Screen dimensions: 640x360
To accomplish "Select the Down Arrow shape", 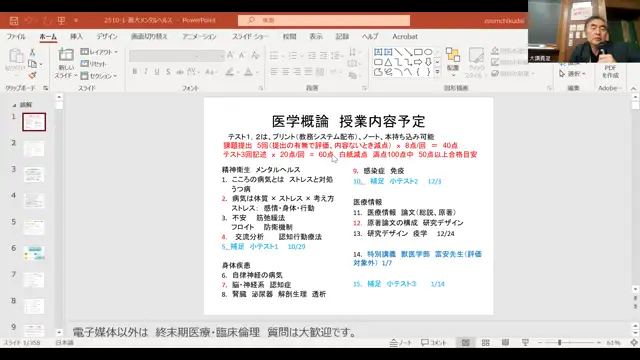I will point(428,62).
